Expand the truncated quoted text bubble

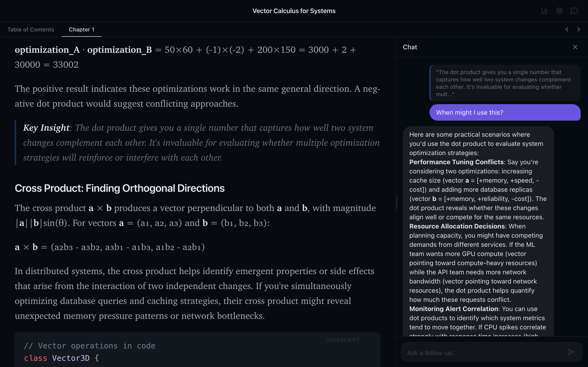[505, 83]
